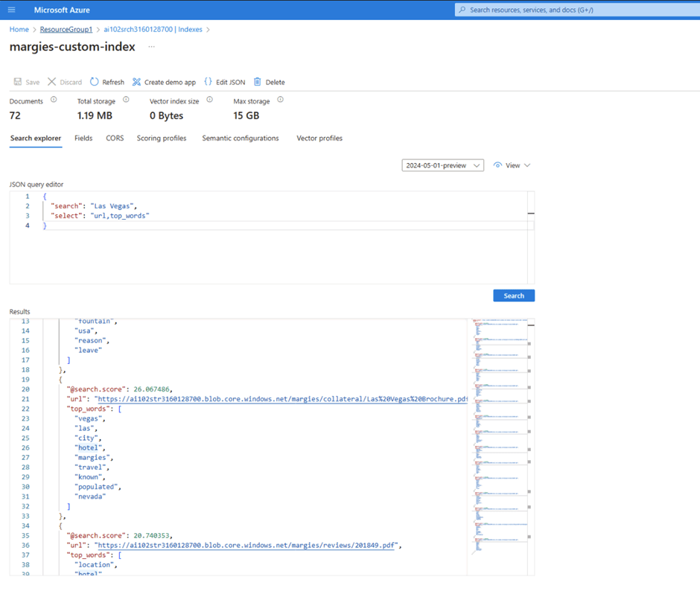
Task: Open Edit JSON from the toolbar
Action: click(x=209, y=82)
